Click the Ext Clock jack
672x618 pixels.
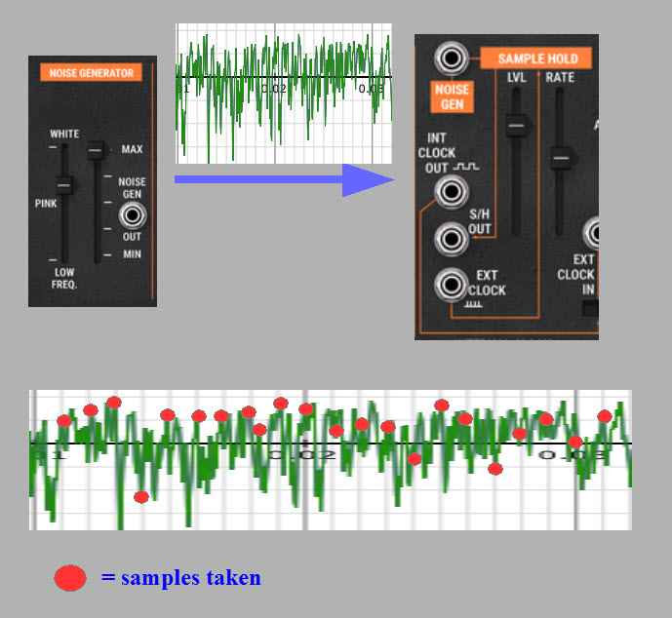pyautogui.click(x=452, y=285)
